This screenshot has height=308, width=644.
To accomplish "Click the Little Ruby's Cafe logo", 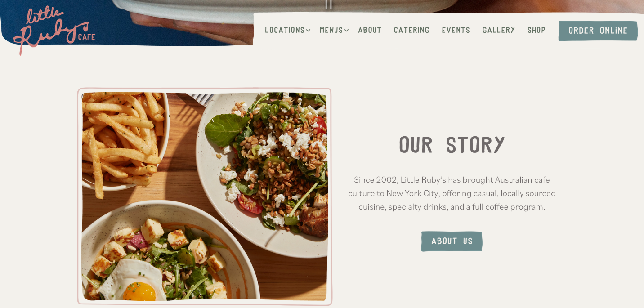I will 54,31.
